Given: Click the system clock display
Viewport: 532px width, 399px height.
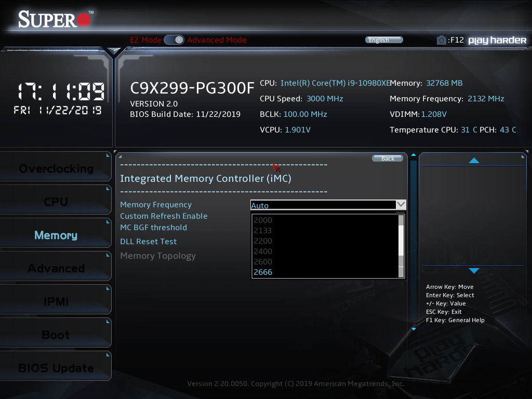Looking at the screenshot, I should pos(61,91).
